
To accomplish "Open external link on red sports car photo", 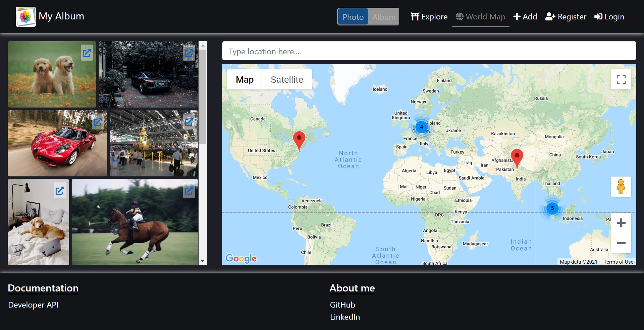I will click(x=98, y=122).
